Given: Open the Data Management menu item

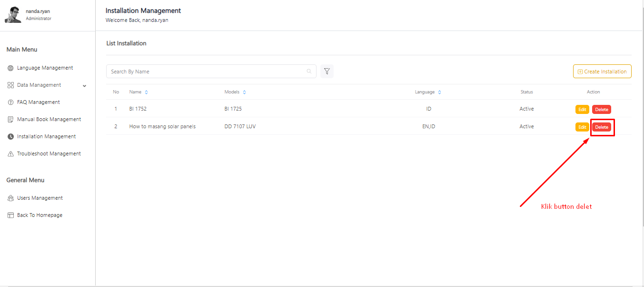Looking at the screenshot, I should click(x=39, y=85).
